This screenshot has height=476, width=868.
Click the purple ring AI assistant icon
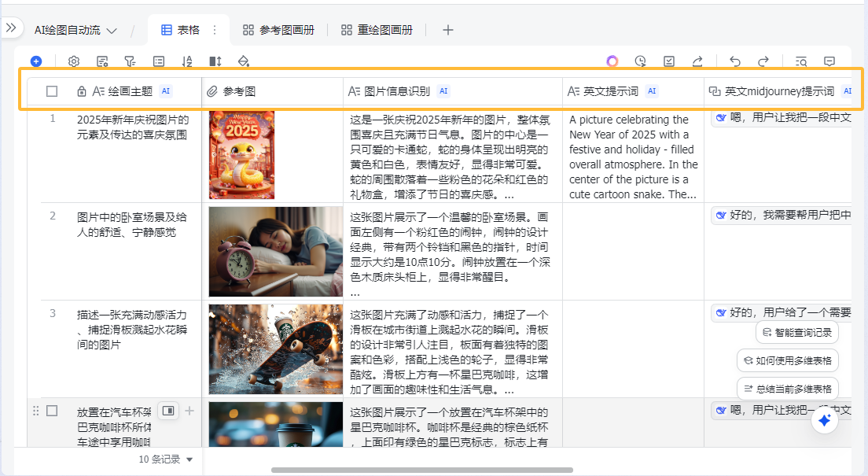(x=612, y=61)
